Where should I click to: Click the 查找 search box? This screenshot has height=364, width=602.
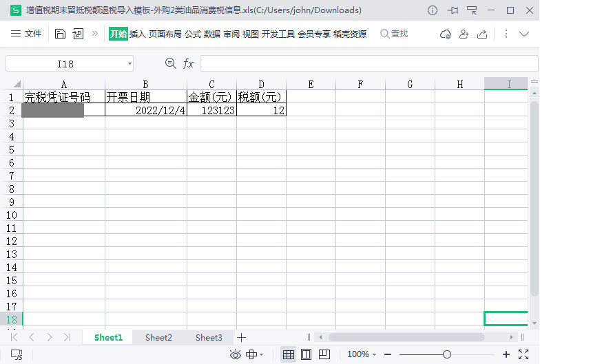(x=394, y=34)
